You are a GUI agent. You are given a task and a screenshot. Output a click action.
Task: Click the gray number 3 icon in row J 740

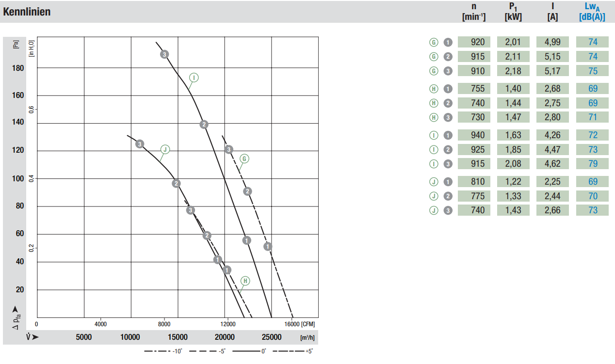(448, 210)
